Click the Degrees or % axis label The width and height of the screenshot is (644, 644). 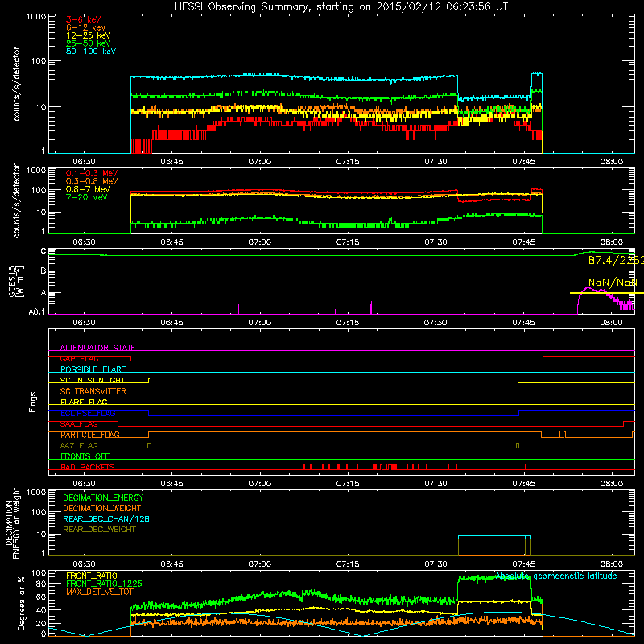click(x=21, y=603)
